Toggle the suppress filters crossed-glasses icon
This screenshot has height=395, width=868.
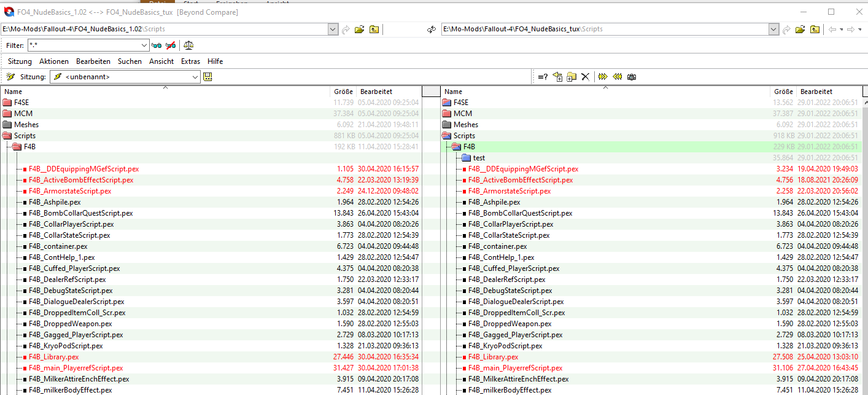tap(171, 45)
